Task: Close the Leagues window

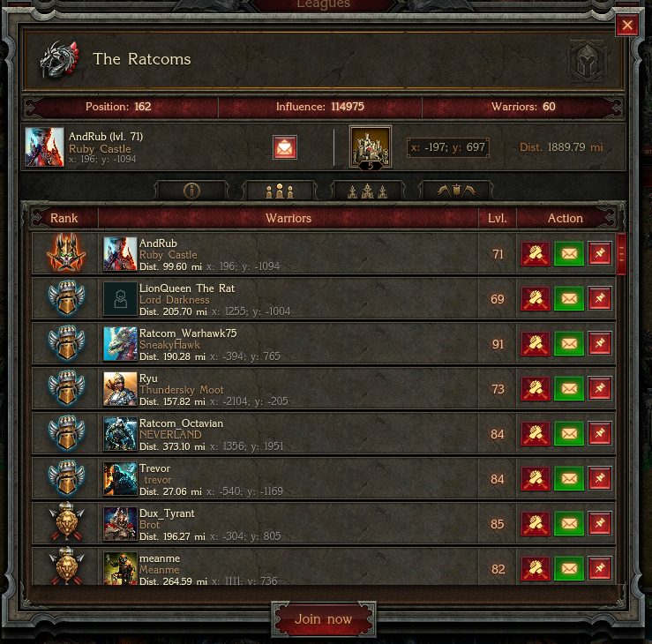Action: tap(627, 25)
